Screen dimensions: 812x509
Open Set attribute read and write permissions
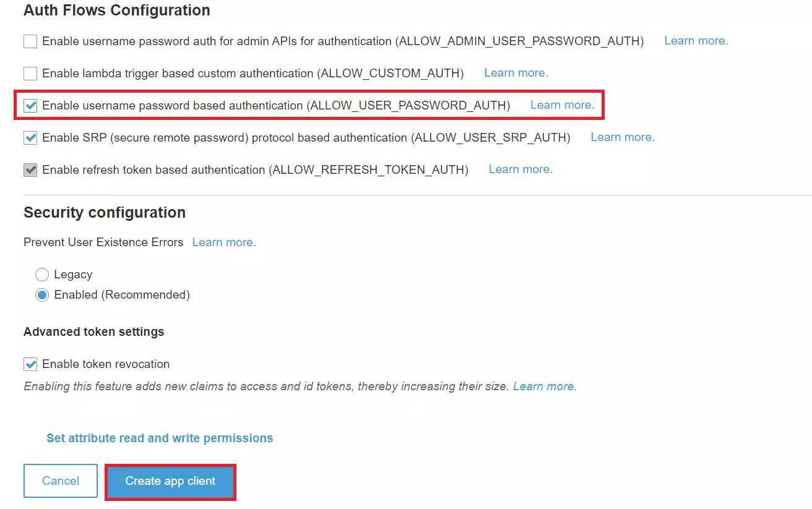(159, 438)
